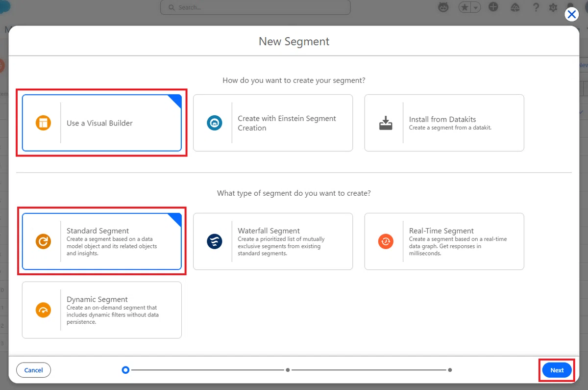Click the Search field in the header
Viewport: 588px width, 390px height.
[x=255, y=7]
